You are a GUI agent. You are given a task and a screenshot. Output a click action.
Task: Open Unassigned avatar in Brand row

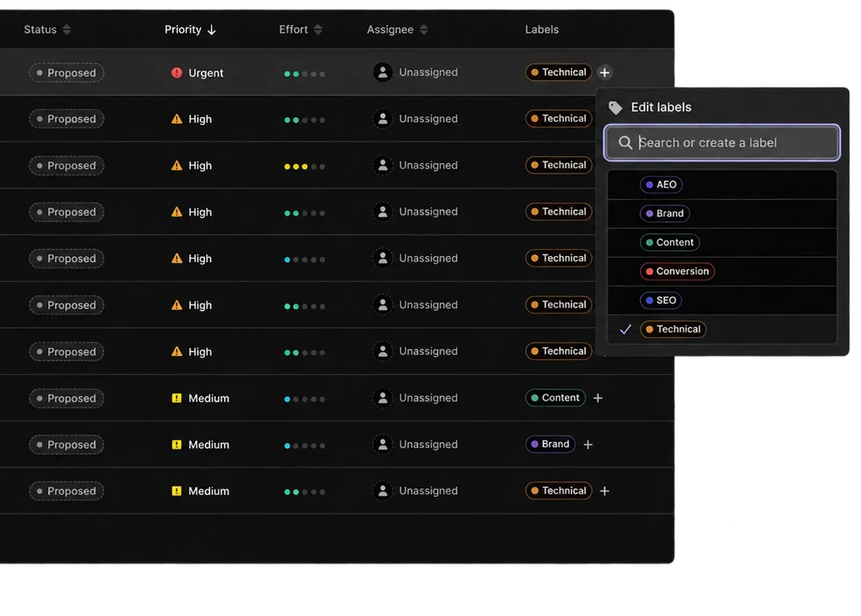click(x=382, y=445)
